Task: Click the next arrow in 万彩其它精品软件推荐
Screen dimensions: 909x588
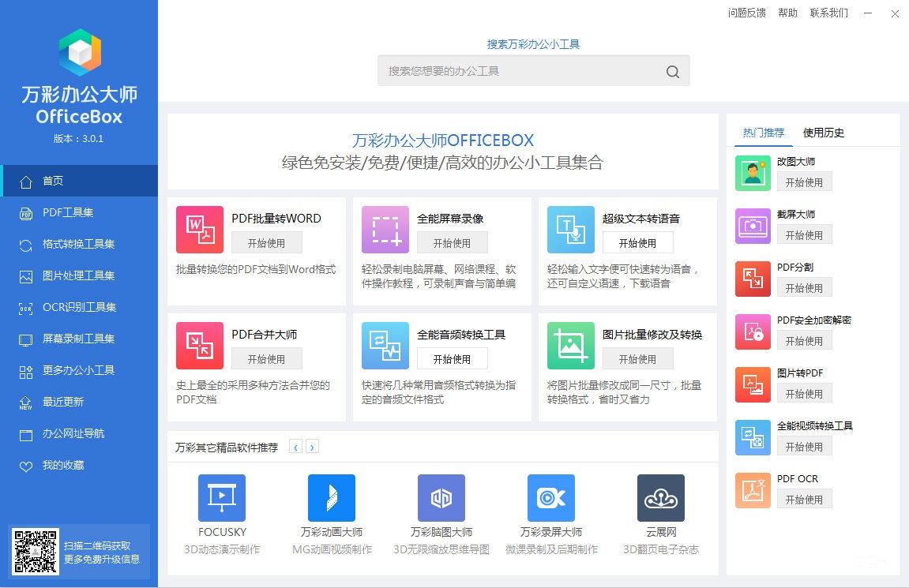Action: [x=312, y=446]
